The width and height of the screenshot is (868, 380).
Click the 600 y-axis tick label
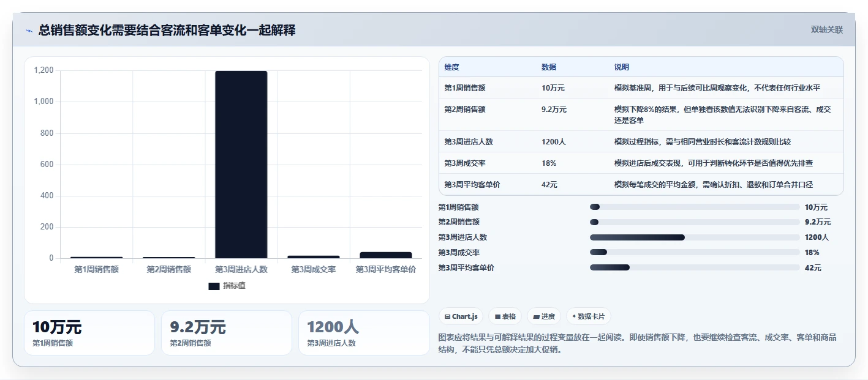47,165
